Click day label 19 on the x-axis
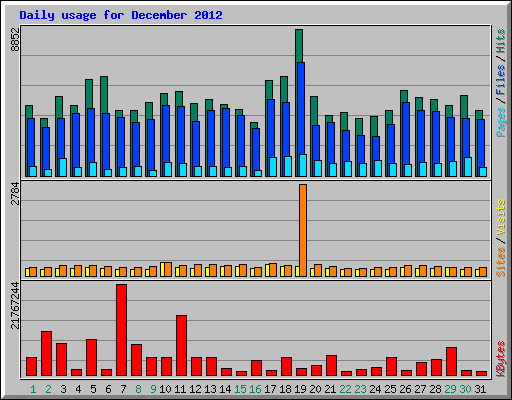 300,389
